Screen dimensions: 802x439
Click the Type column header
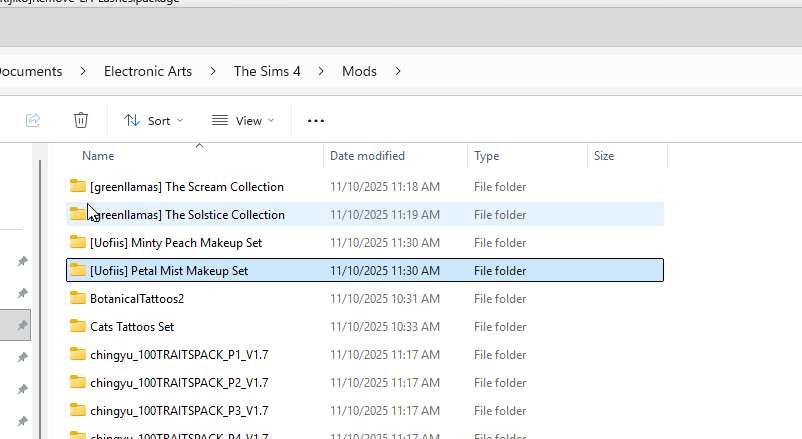(x=487, y=157)
